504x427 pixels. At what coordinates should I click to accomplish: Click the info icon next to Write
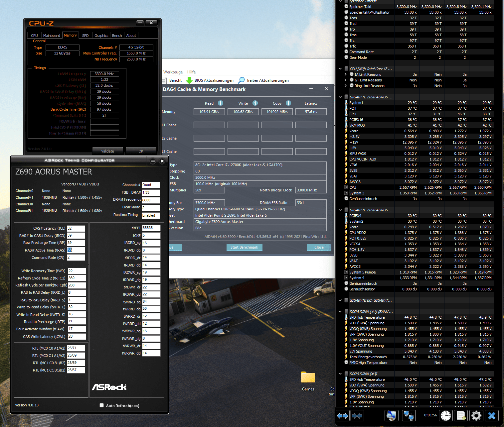pyautogui.click(x=255, y=103)
